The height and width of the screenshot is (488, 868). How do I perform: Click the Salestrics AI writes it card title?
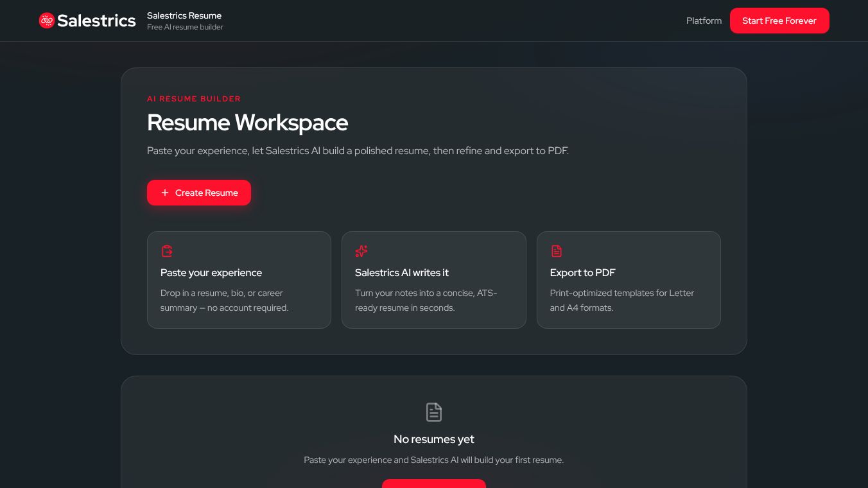(402, 272)
